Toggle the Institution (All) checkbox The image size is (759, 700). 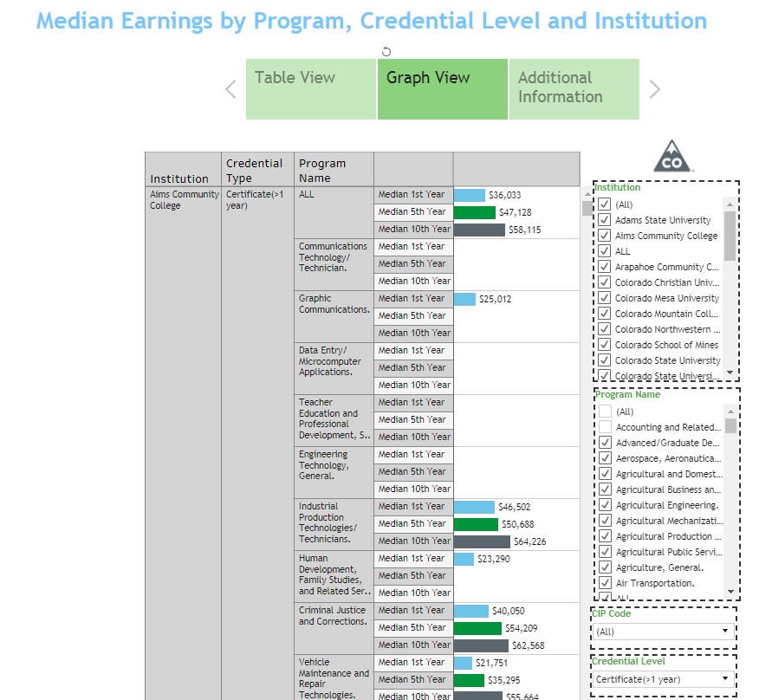pyautogui.click(x=604, y=204)
